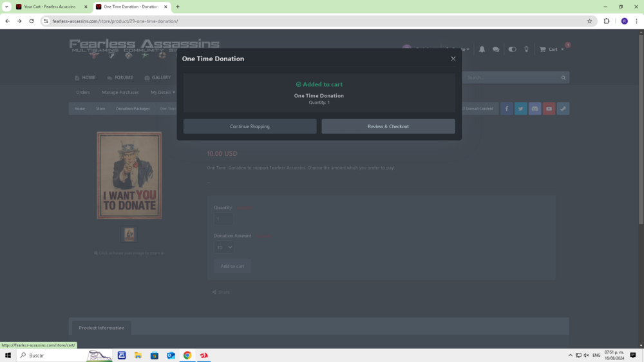
Task: Close the One Time Donation dialog
Action: pos(453,59)
